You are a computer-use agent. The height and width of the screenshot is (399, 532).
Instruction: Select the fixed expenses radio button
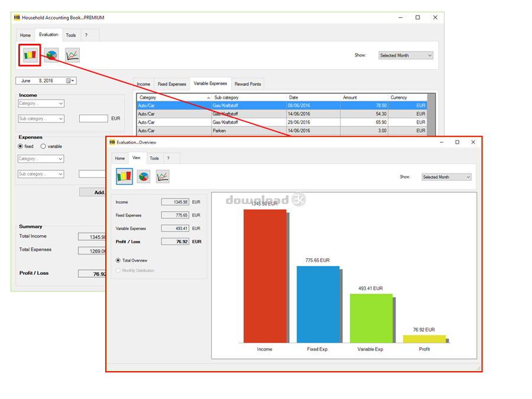(x=21, y=146)
